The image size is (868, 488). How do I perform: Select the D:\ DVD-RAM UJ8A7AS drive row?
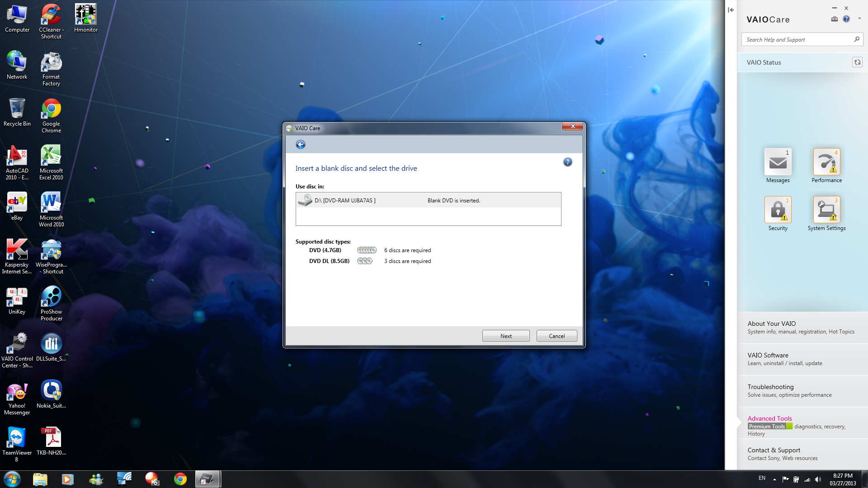click(428, 200)
